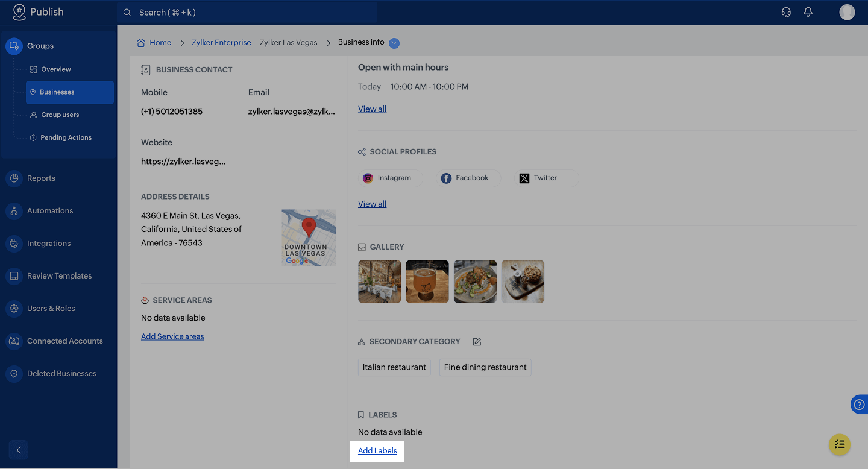
Task: Open the Downtown Las Vegas map thumbnail
Action: click(309, 238)
